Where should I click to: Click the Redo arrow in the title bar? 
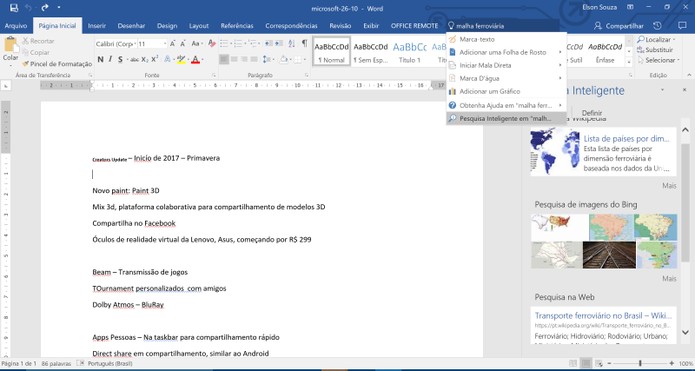coord(45,8)
